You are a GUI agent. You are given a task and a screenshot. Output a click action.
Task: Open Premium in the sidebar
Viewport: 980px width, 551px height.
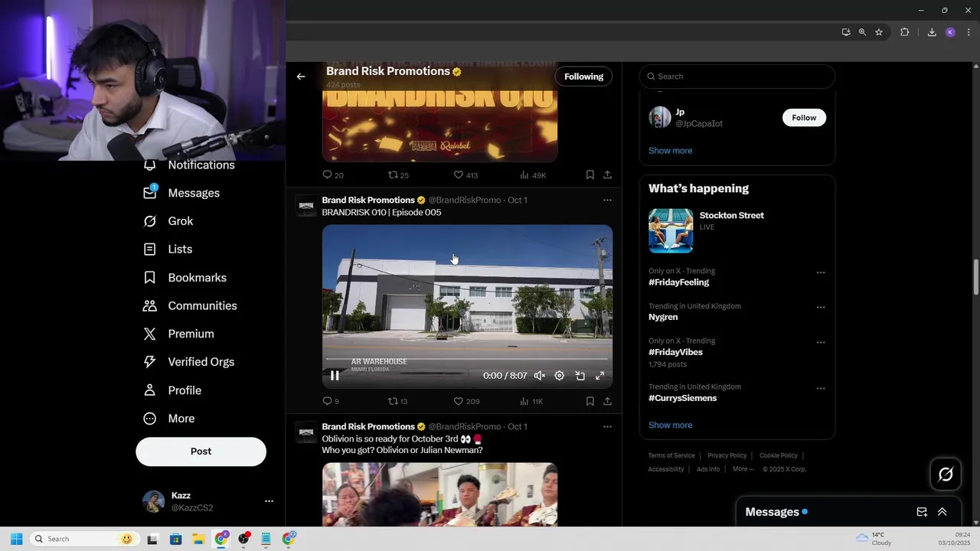pyautogui.click(x=178, y=334)
